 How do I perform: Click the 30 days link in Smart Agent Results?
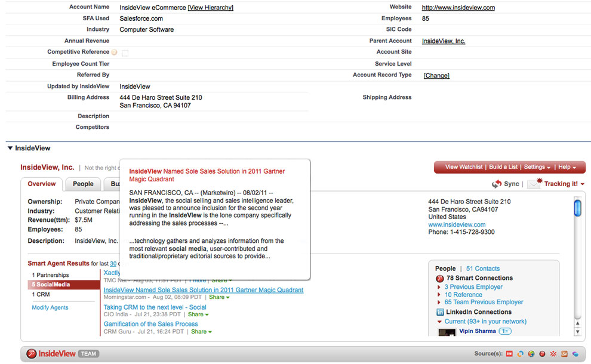113,264
